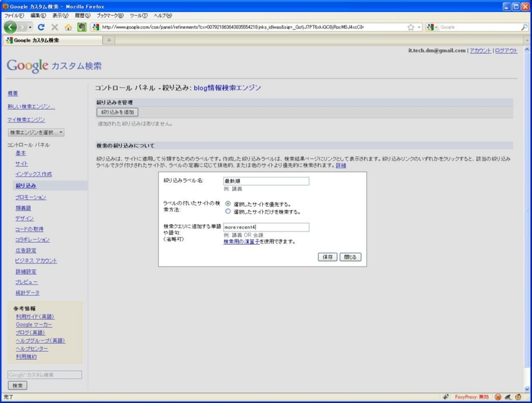Open a new tab with the plus button
The height and width of the screenshot is (403, 532).
point(109,41)
